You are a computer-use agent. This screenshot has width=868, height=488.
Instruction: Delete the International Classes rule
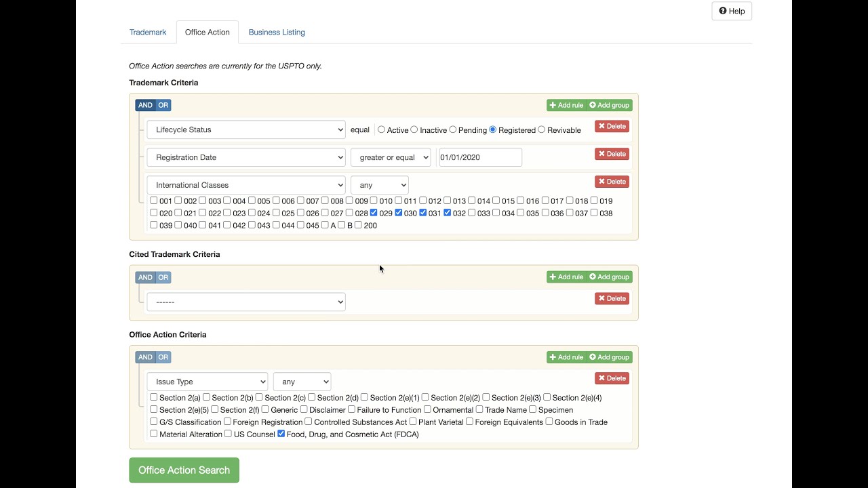612,182
